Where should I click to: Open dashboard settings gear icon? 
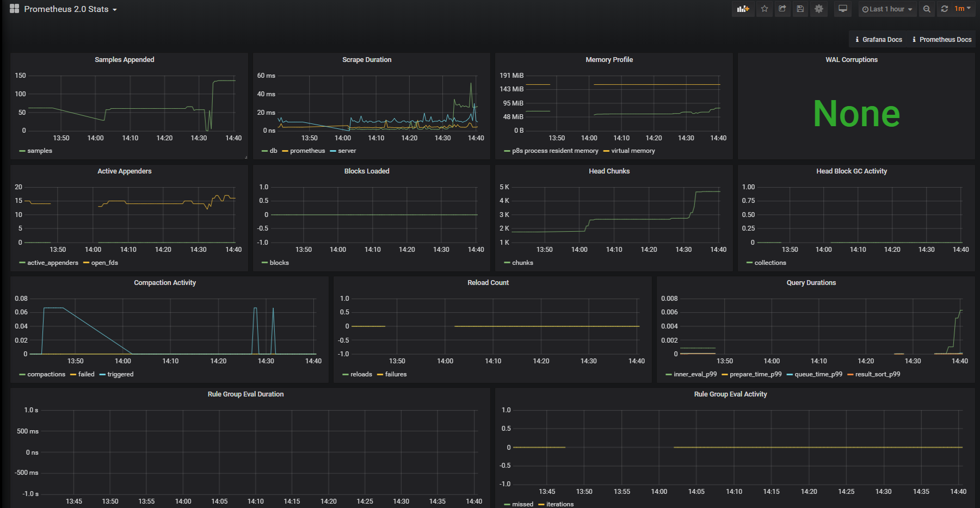pyautogui.click(x=819, y=9)
